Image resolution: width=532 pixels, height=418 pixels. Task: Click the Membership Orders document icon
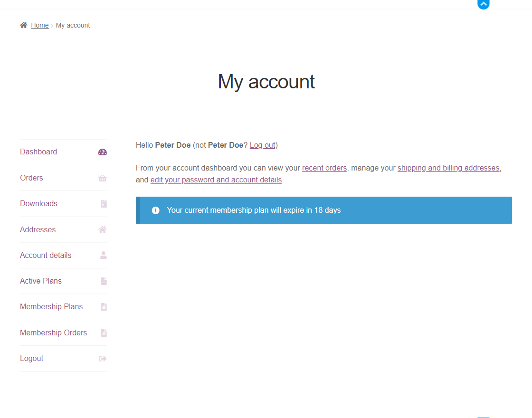pyautogui.click(x=103, y=332)
